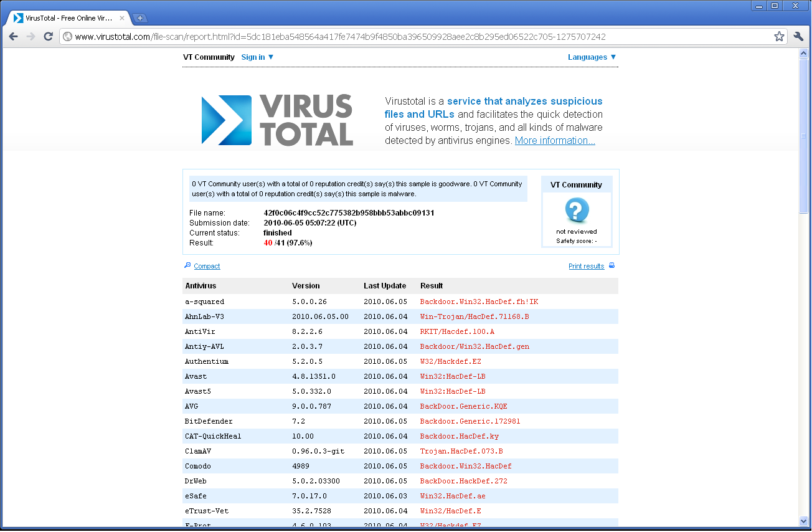The image size is (812, 532).
Task: Click the browser forward arrow button
Action: [31, 37]
